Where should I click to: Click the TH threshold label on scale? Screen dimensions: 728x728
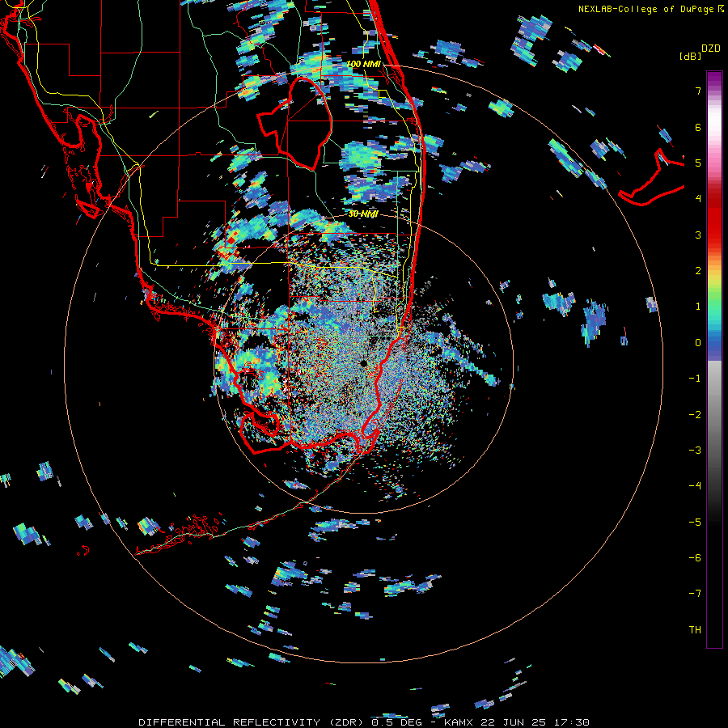(x=695, y=629)
